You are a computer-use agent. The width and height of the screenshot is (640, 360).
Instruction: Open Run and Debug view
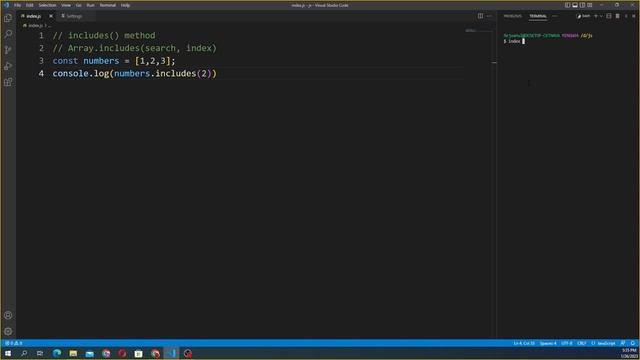pos(8,66)
